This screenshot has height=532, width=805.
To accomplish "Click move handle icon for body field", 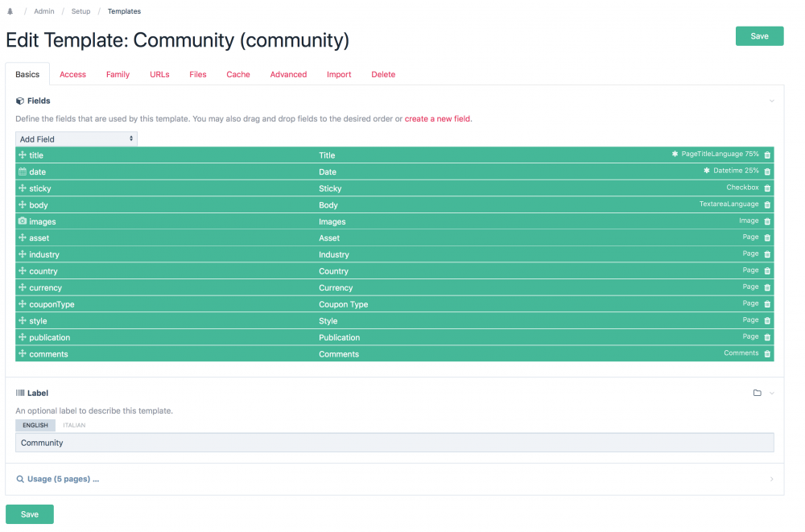I will 22,204.
